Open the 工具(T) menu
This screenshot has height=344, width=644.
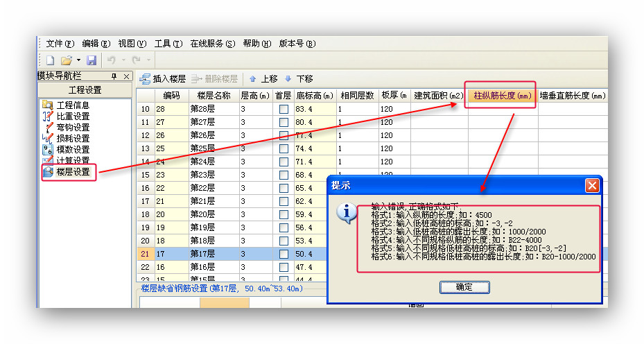168,44
